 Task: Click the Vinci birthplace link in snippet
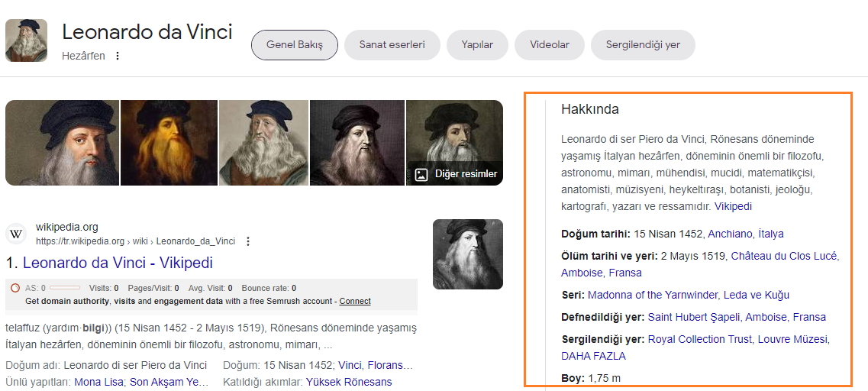click(350, 366)
